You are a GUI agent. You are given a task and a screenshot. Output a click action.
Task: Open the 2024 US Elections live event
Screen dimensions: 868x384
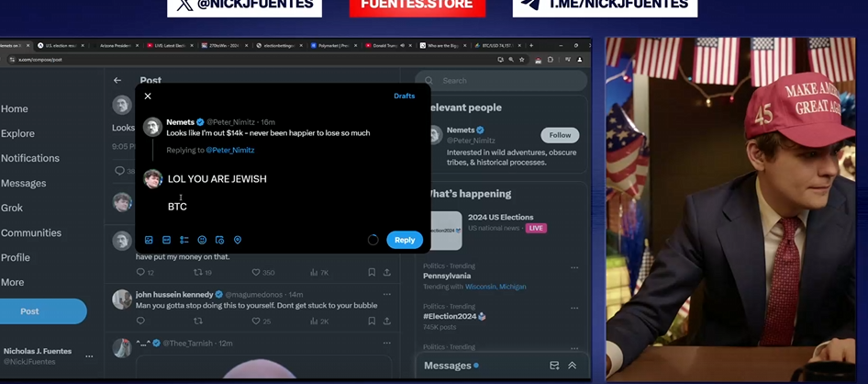(x=500, y=217)
